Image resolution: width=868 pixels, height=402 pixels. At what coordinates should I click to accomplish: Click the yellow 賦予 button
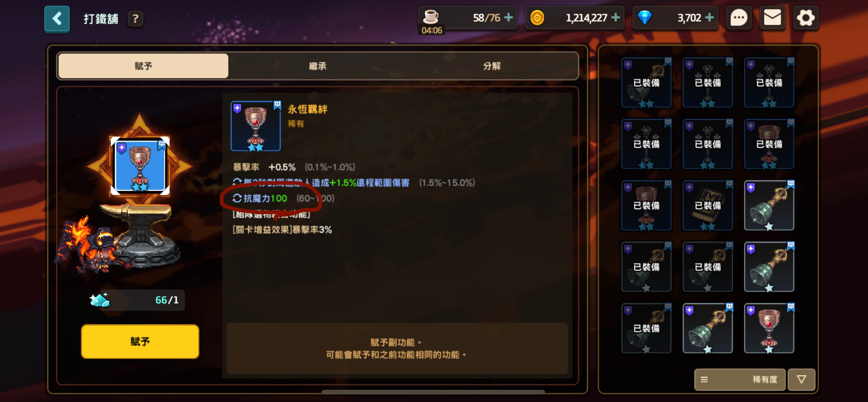point(140,341)
